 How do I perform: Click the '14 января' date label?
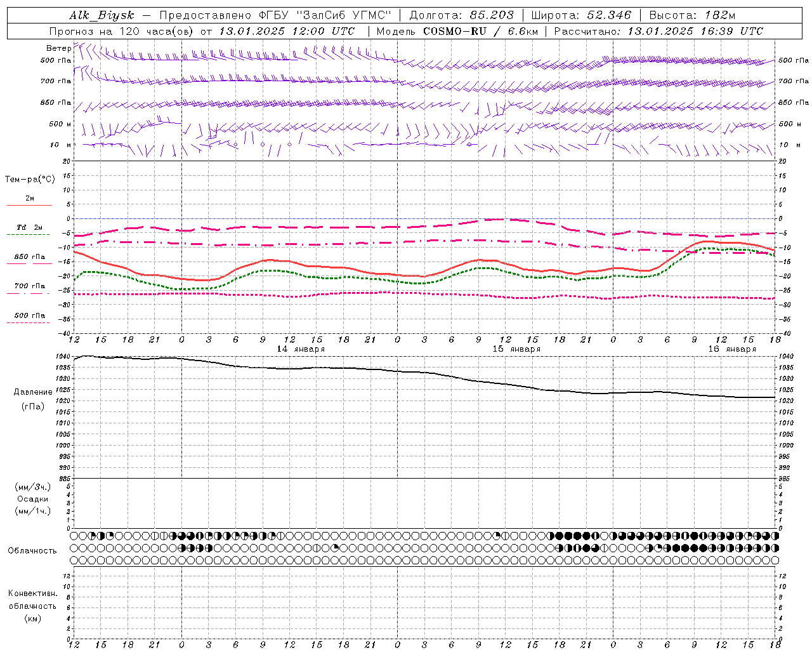click(301, 349)
